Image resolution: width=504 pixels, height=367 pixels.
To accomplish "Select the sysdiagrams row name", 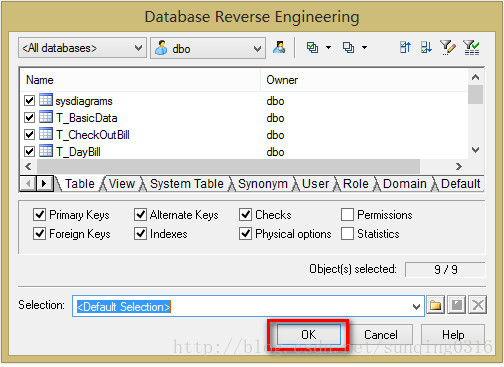I will pyautogui.click(x=84, y=101).
